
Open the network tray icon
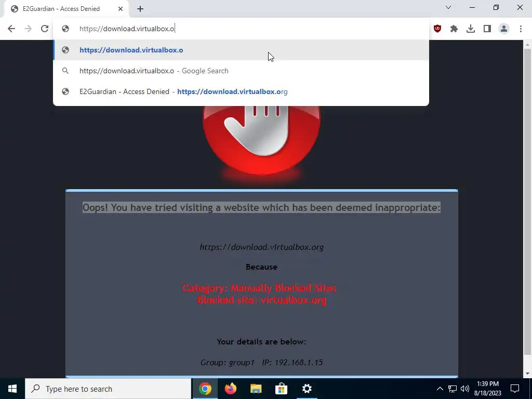click(453, 389)
